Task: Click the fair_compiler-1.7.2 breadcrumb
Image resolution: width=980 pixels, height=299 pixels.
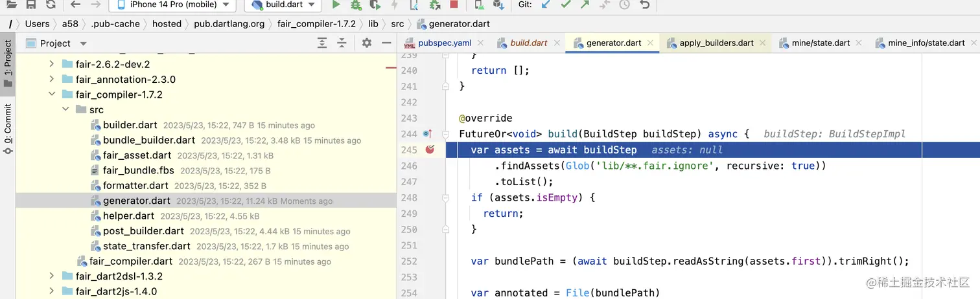Action: click(316, 24)
